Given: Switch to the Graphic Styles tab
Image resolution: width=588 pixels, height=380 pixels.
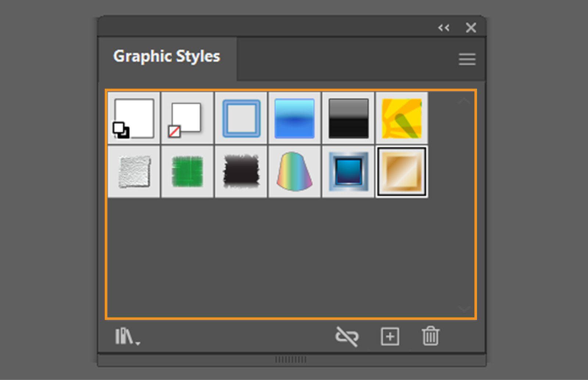Looking at the screenshot, I should click(x=167, y=56).
